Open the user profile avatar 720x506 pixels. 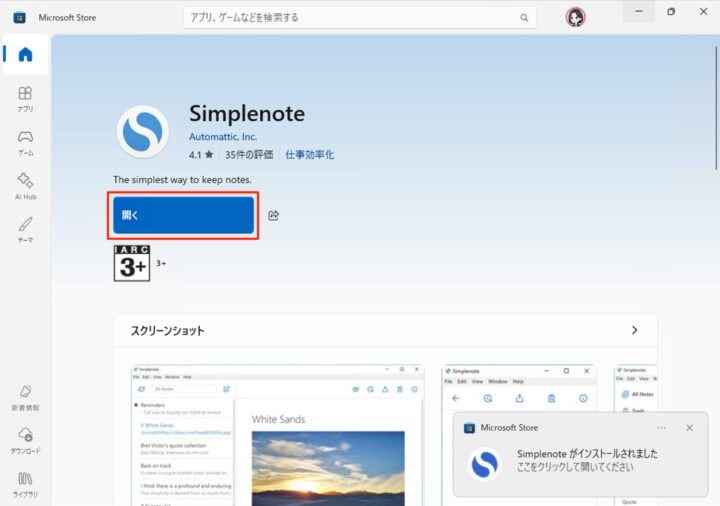[x=575, y=17]
